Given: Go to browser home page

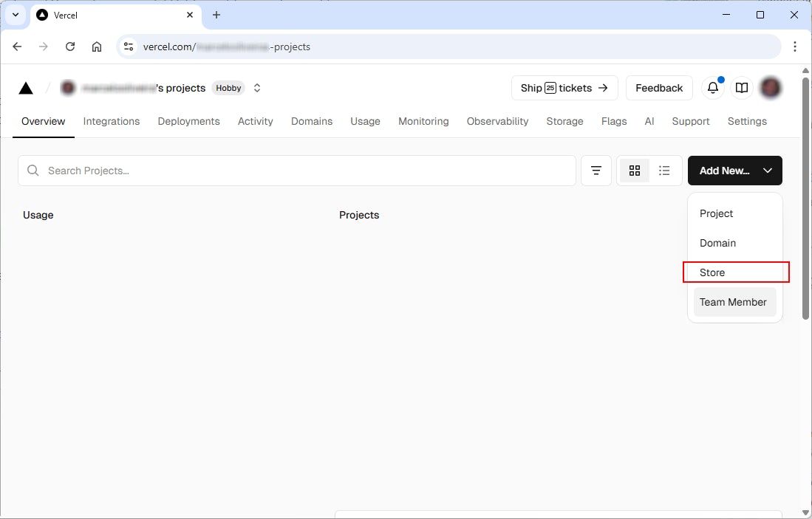Looking at the screenshot, I should 97,47.
